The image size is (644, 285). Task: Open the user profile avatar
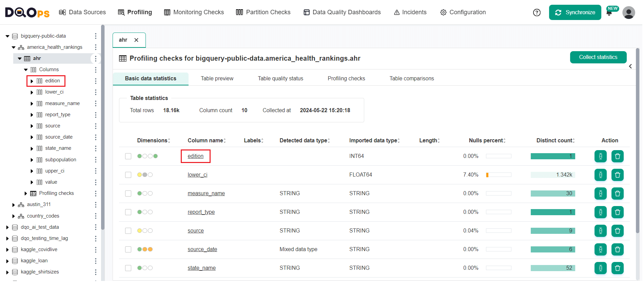tap(628, 13)
